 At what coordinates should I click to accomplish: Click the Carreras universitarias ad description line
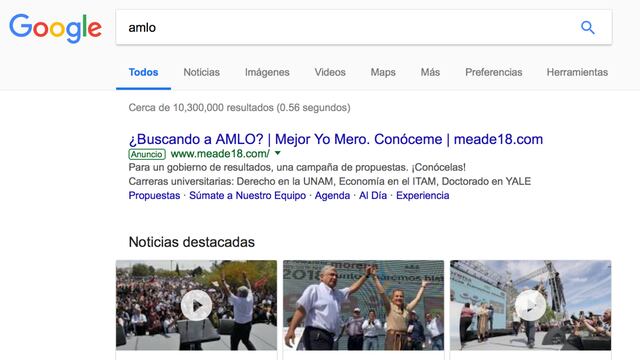coord(329,181)
